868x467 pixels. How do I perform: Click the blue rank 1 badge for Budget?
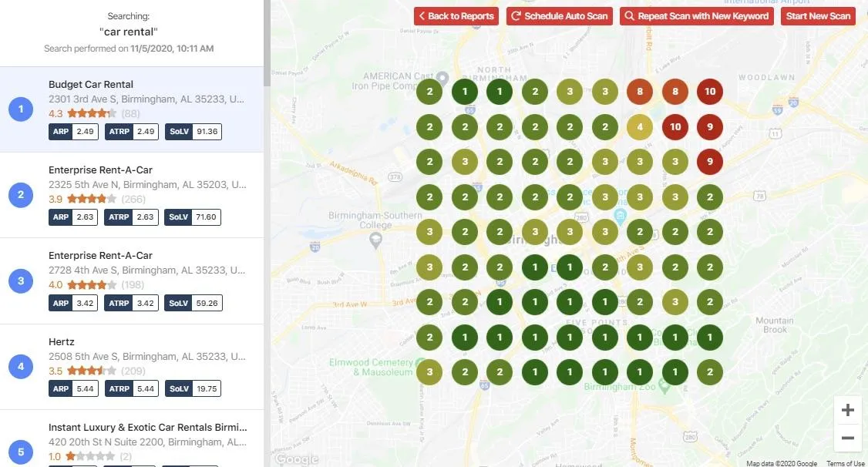(x=21, y=109)
